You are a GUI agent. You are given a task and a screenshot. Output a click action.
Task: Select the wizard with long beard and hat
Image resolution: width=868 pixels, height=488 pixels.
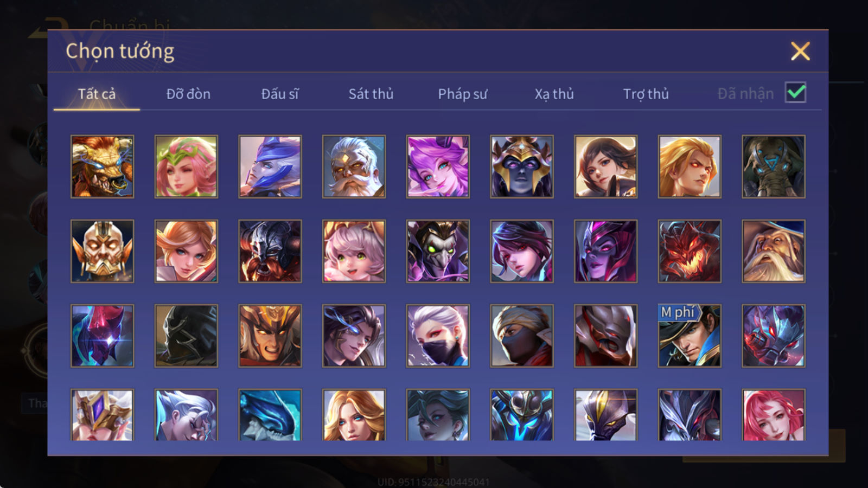[x=774, y=251]
